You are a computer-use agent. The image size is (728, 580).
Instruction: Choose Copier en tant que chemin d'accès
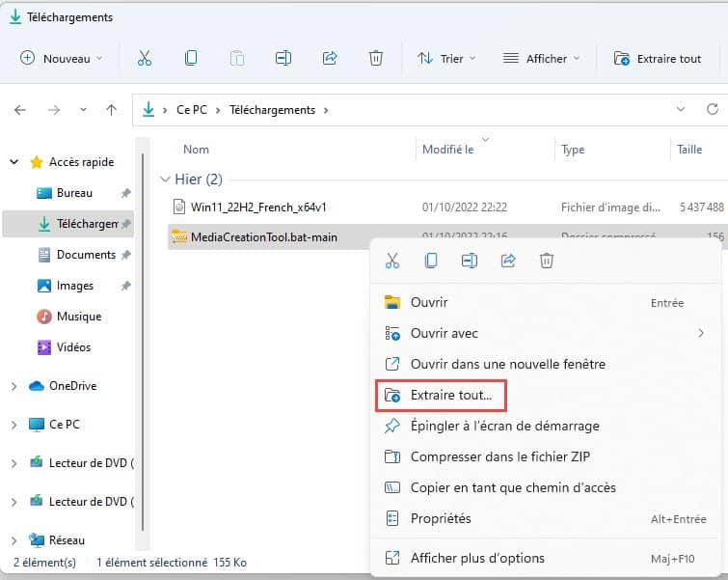click(x=546, y=487)
